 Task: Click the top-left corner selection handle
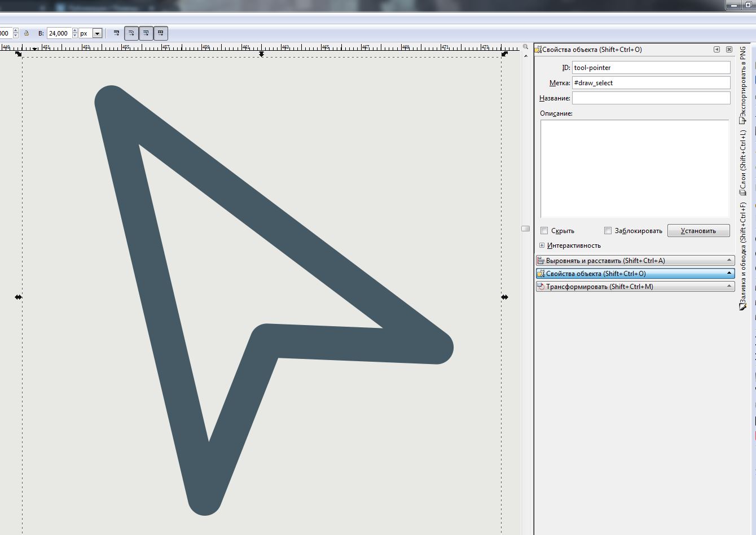coord(19,54)
